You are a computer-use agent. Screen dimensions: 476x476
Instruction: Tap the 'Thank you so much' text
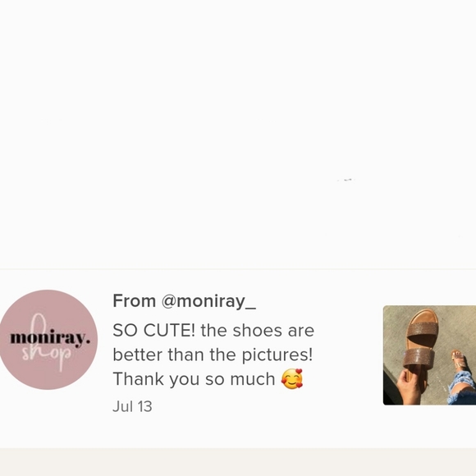pyautogui.click(x=194, y=379)
